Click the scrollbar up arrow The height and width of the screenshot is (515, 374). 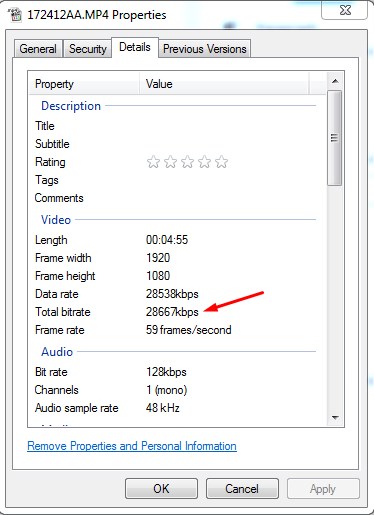click(335, 81)
